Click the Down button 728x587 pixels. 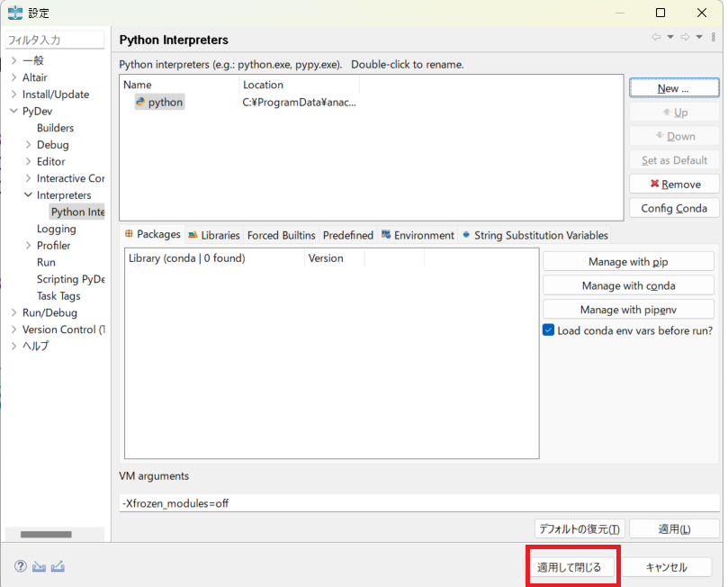pyautogui.click(x=674, y=136)
